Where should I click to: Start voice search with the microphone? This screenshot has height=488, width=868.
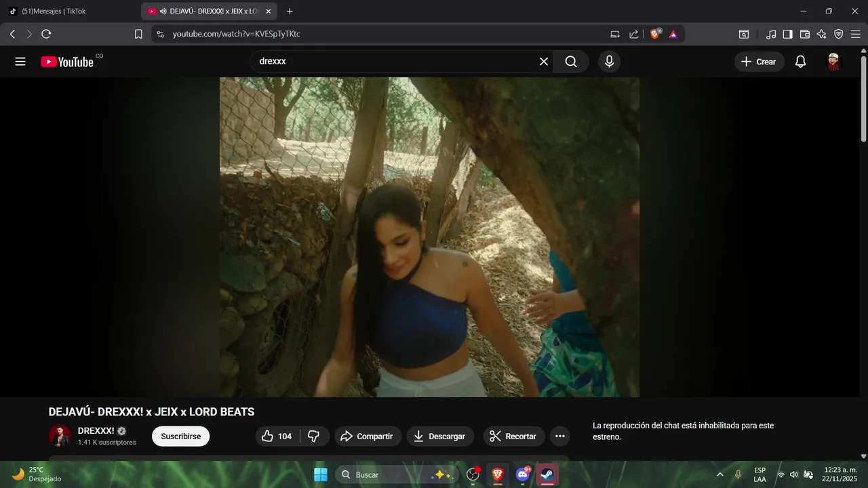pyautogui.click(x=609, y=62)
